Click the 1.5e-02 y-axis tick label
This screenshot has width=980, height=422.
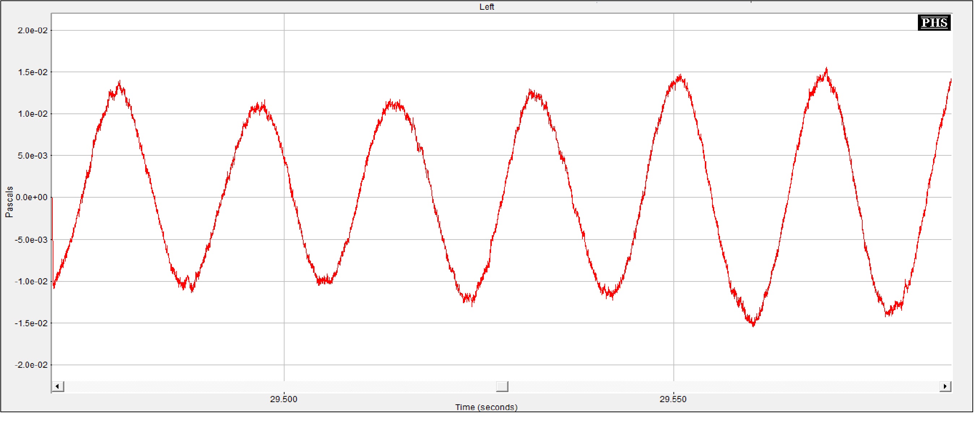33,72
